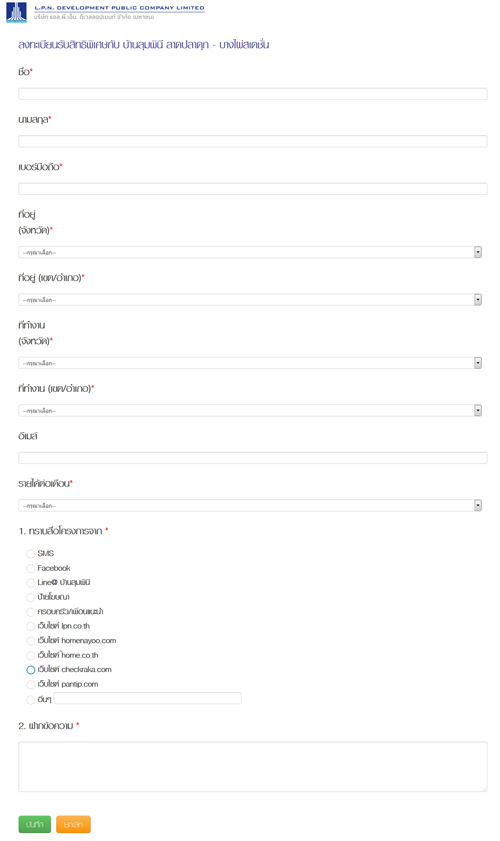Select the checkraka.com website radio option
This screenshot has height=841, width=500.
coord(31,669)
